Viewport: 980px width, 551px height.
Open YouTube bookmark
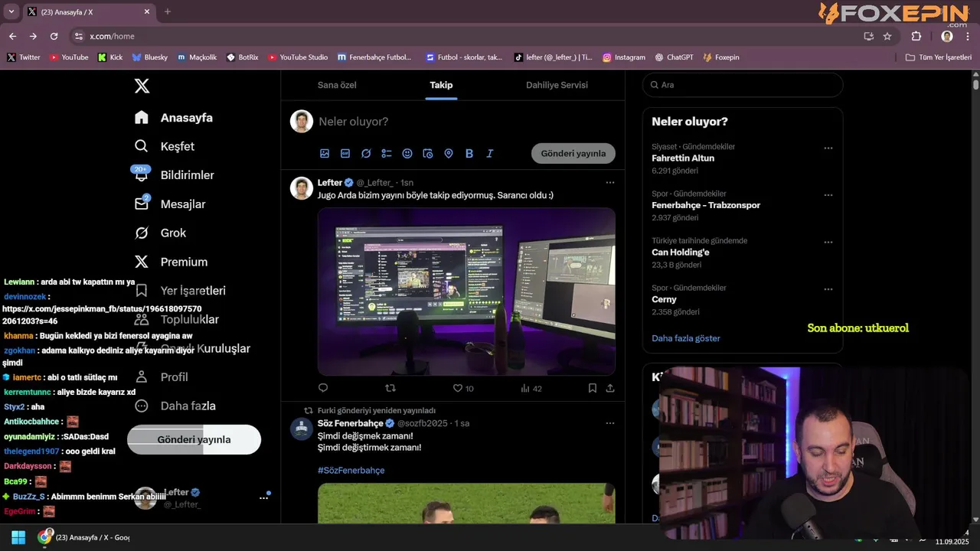[x=69, y=57]
